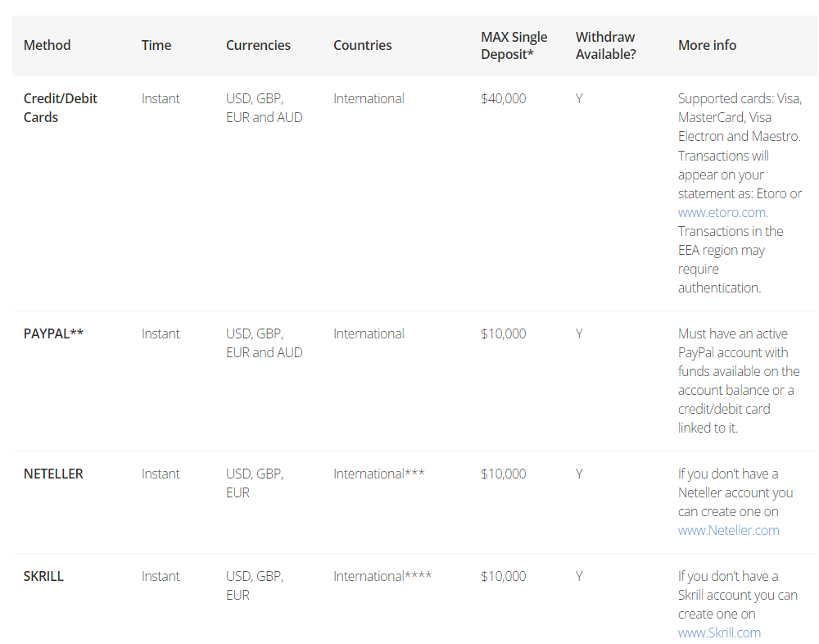Click SKRILL currencies USD, GBP, EUR
Image resolution: width=819 pixels, height=644 pixels.
[x=255, y=586]
